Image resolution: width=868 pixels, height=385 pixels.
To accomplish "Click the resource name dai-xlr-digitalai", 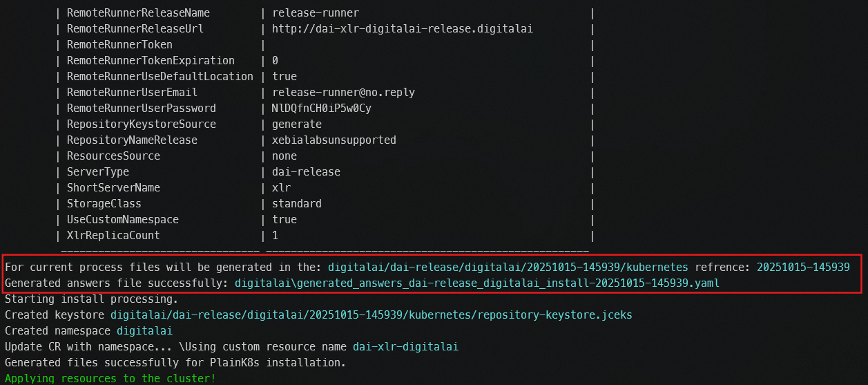I will pos(405,347).
